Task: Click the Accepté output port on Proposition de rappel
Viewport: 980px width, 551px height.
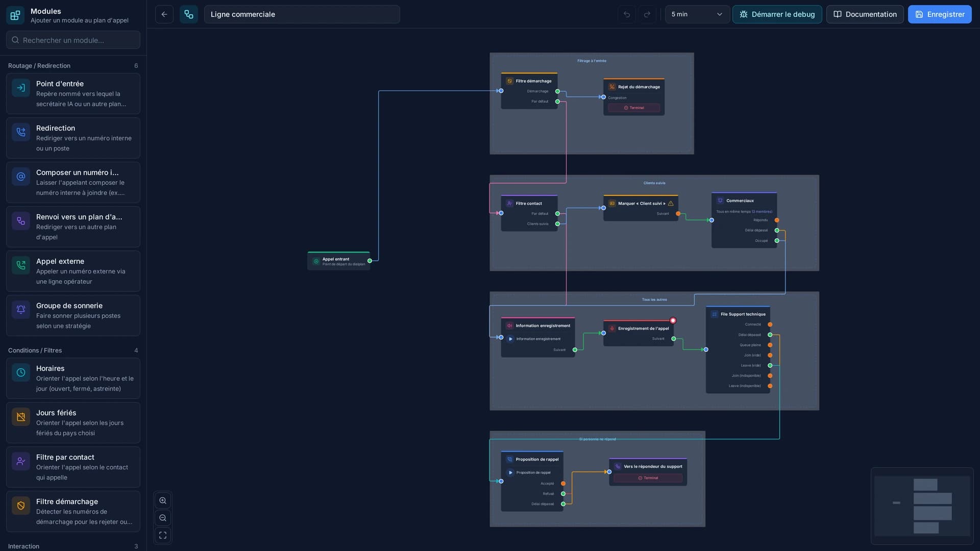Action: coord(563,484)
